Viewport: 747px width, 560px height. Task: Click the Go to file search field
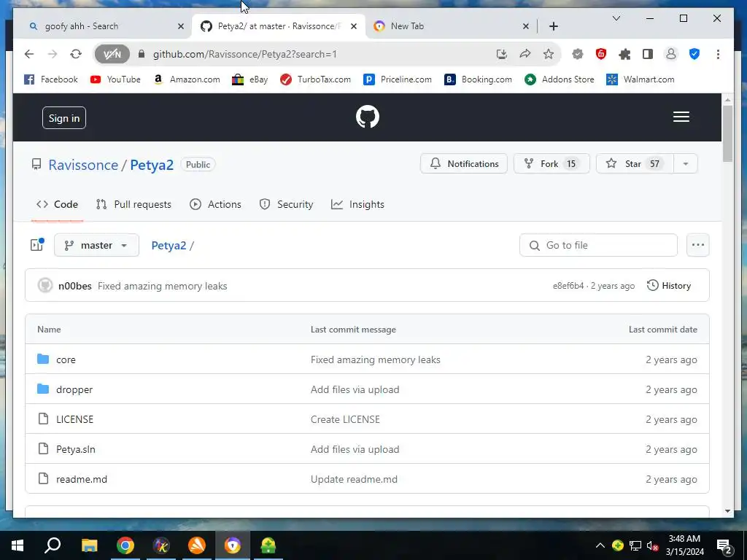[x=598, y=245]
